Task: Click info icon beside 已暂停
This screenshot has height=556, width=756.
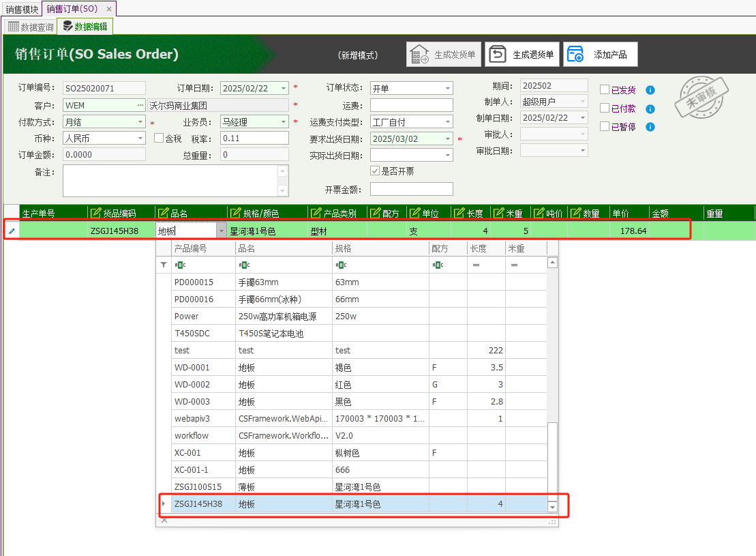Action: point(650,127)
